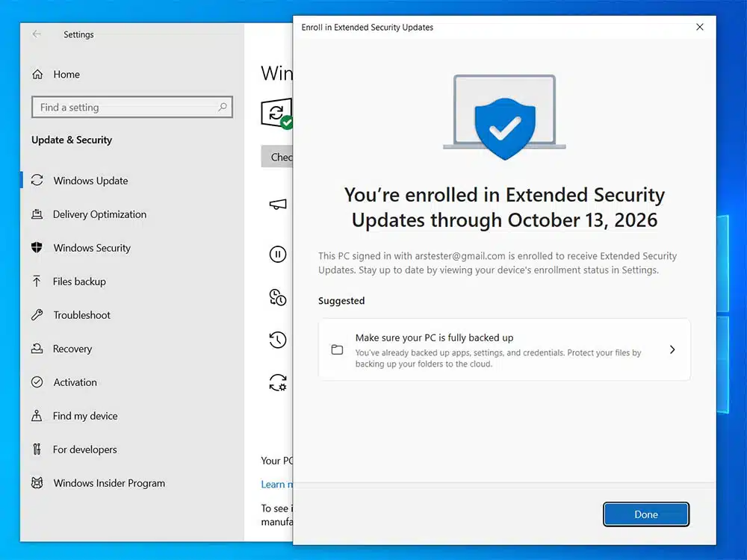Viewport: 747px width, 560px height.
Task: Go to Activation settings
Action: (x=75, y=382)
